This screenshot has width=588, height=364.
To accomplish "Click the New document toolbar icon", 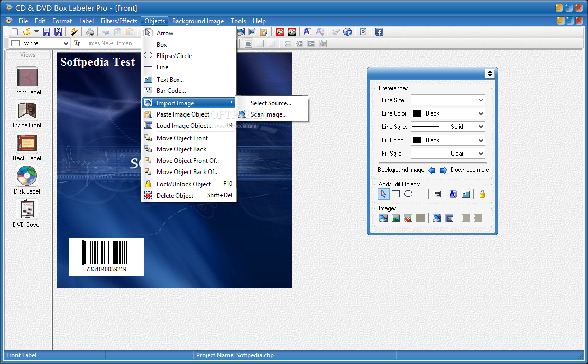I will point(15,32).
